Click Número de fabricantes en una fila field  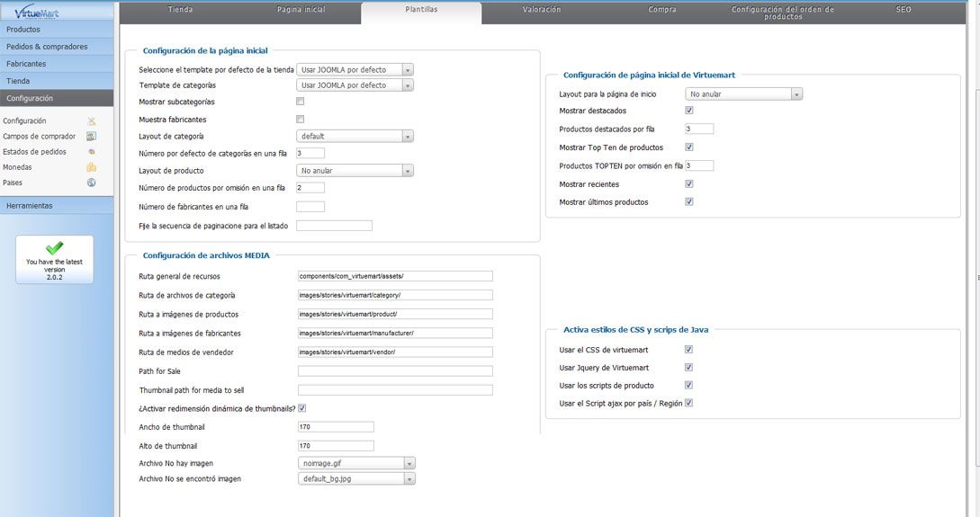click(x=310, y=207)
